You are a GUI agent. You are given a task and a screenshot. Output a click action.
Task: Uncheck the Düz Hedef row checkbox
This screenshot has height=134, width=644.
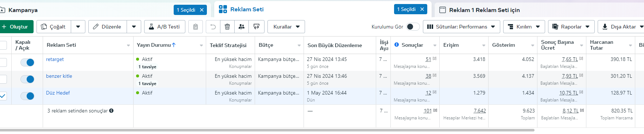tap(3, 96)
